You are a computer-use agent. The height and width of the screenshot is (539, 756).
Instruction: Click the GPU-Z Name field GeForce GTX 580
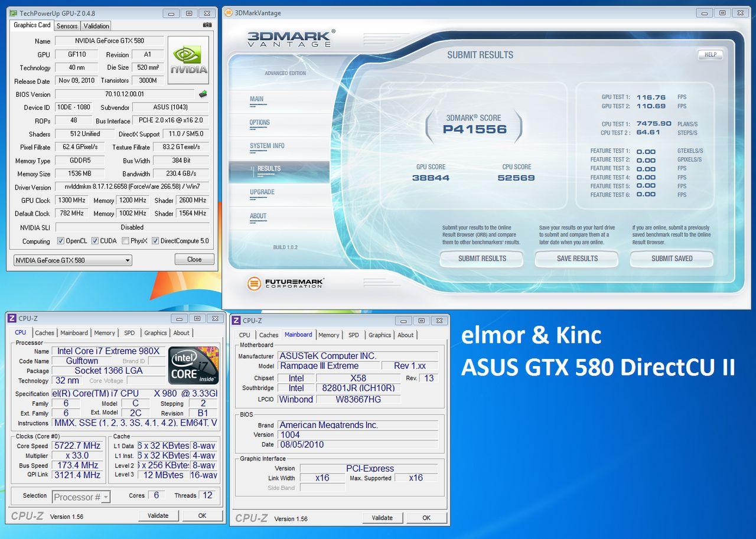click(x=110, y=41)
